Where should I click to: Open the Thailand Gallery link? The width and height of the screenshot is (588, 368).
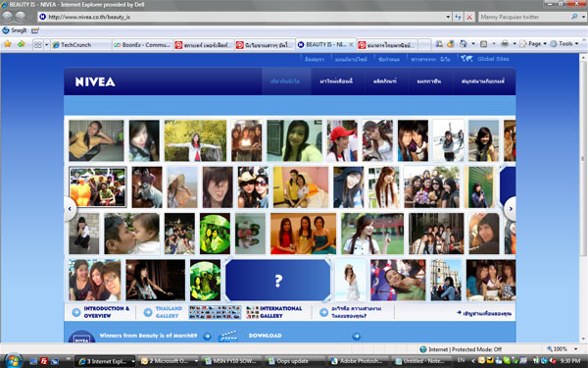coord(169,312)
